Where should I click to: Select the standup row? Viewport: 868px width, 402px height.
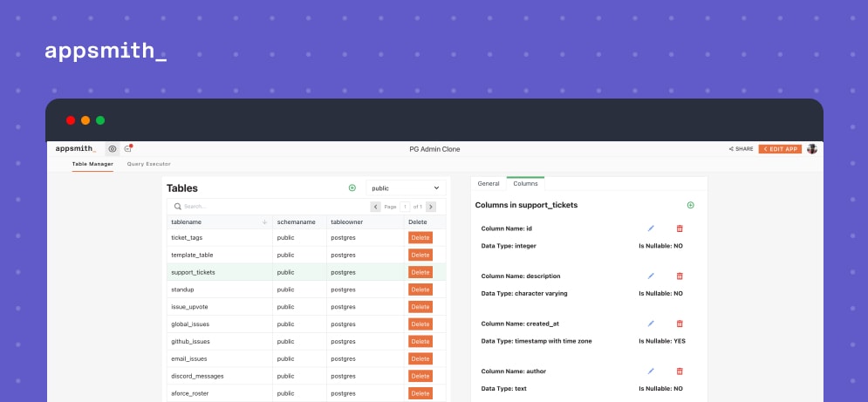[x=306, y=290]
